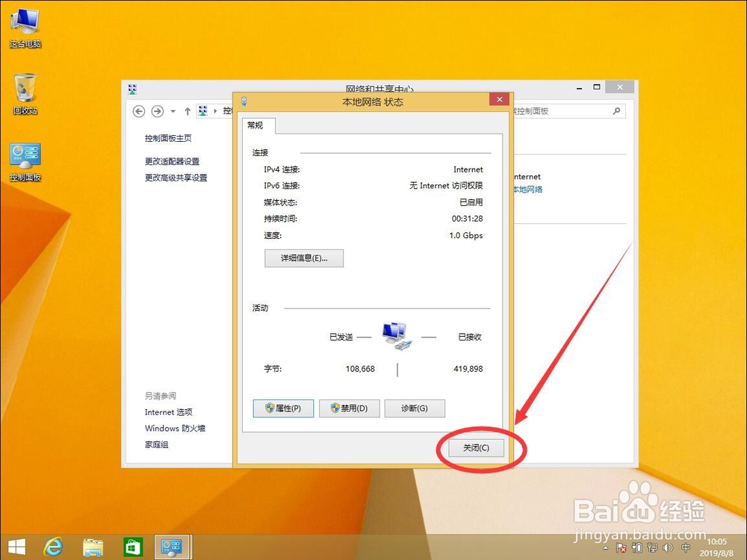The height and width of the screenshot is (560, 747).
Task: Launch Internet Explorer from taskbar
Action: click(53, 547)
